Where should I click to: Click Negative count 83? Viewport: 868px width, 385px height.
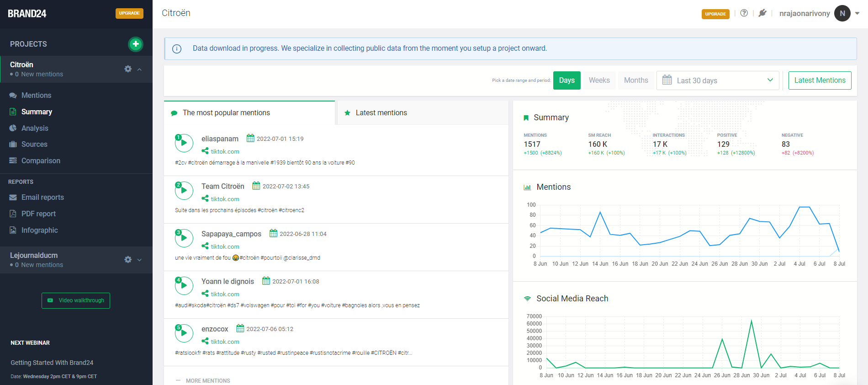point(786,144)
